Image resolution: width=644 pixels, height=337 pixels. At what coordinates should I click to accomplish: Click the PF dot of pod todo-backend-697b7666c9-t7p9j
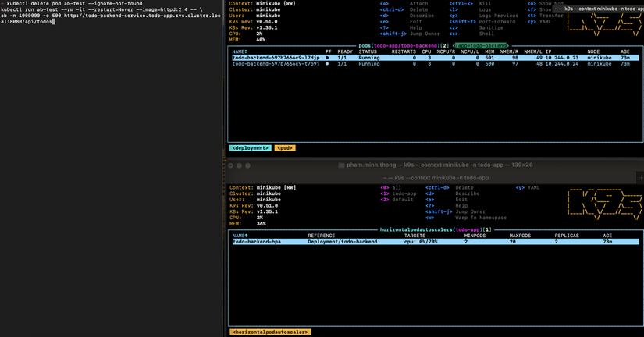click(327, 64)
